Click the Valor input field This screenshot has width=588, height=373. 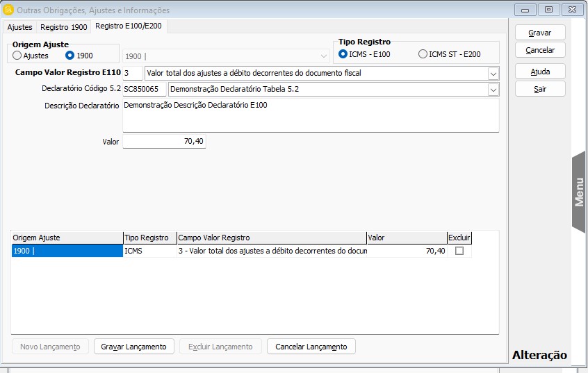(x=164, y=142)
